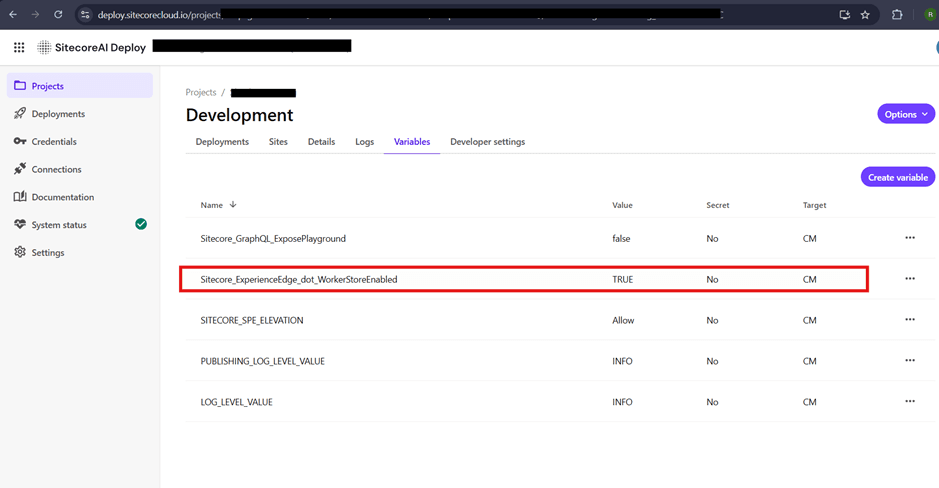This screenshot has height=488, width=939.
Task: Switch to the Developer settings tab
Action: click(x=487, y=142)
